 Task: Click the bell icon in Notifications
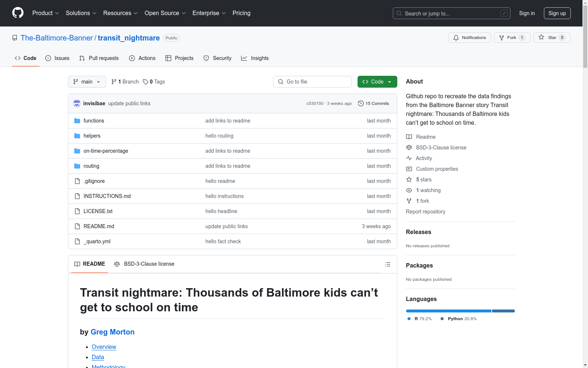(x=456, y=38)
